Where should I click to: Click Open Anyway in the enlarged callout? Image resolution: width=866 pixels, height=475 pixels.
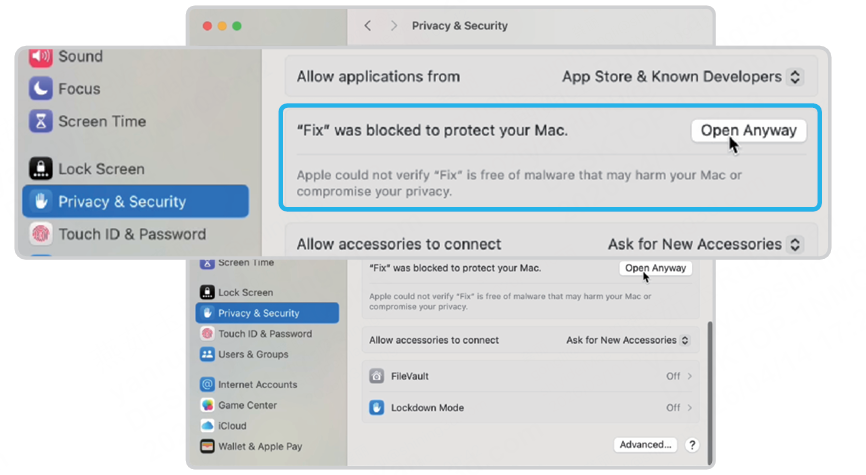(x=748, y=130)
